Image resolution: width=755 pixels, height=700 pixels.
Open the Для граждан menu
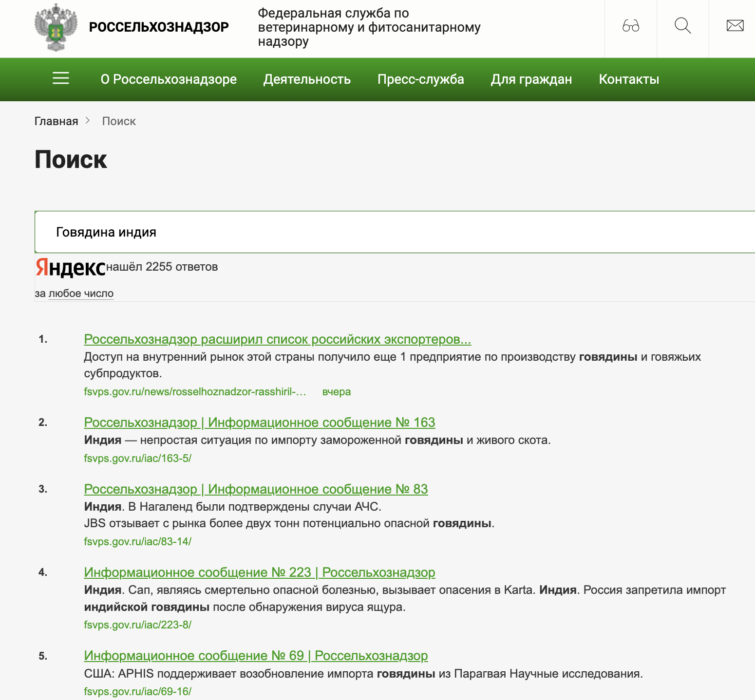point(531,79)
